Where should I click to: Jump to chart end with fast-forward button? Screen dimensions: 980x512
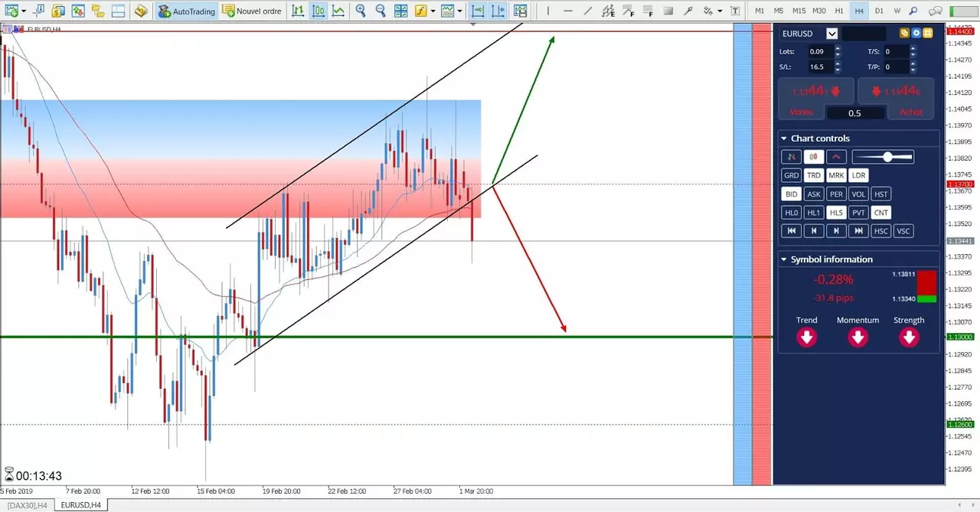[859, 231]
